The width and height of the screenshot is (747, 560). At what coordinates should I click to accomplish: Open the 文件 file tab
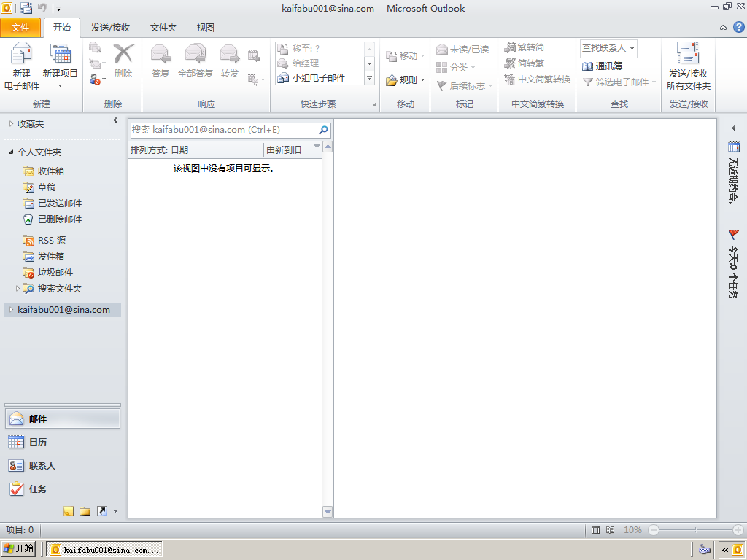point(20,28)
